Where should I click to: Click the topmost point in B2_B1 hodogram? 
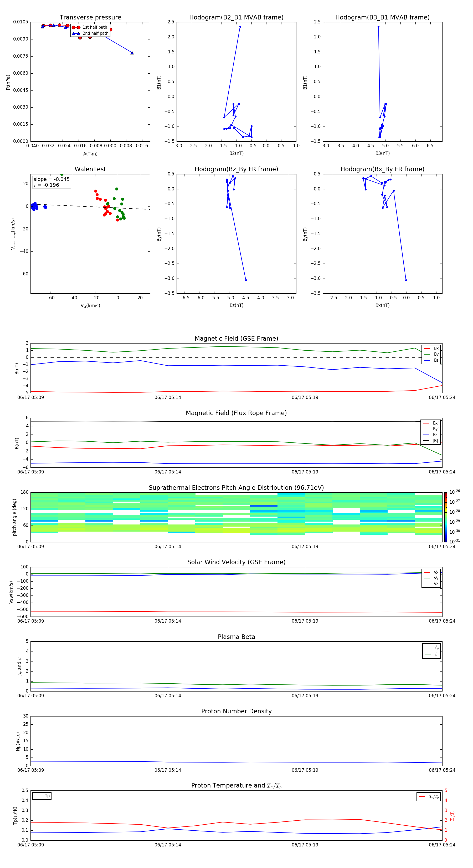pos(240,27)
